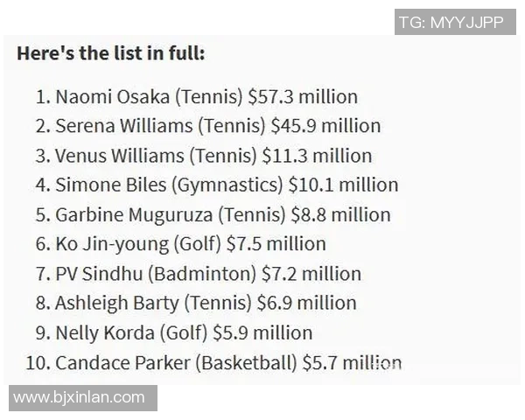Click the "Here's the list in full:" heading
Screen dimensions: 525x420
pos(110,52)
